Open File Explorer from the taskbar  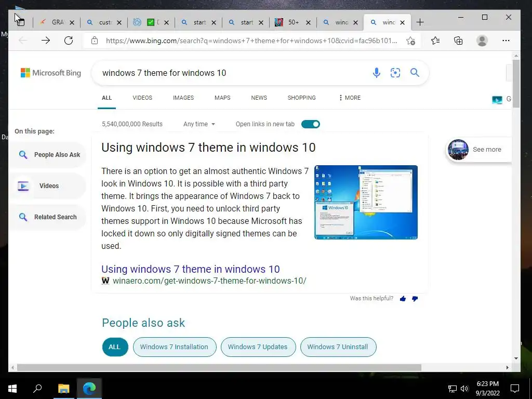click(x=63, y=389)
